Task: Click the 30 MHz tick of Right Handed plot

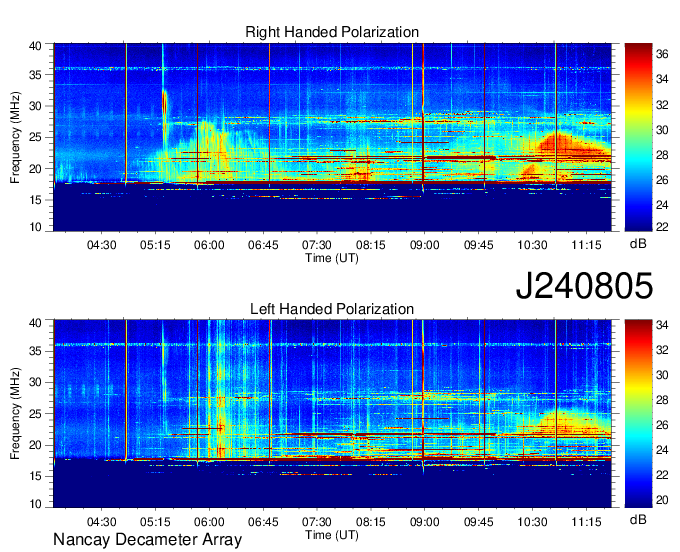Action: 35,106
